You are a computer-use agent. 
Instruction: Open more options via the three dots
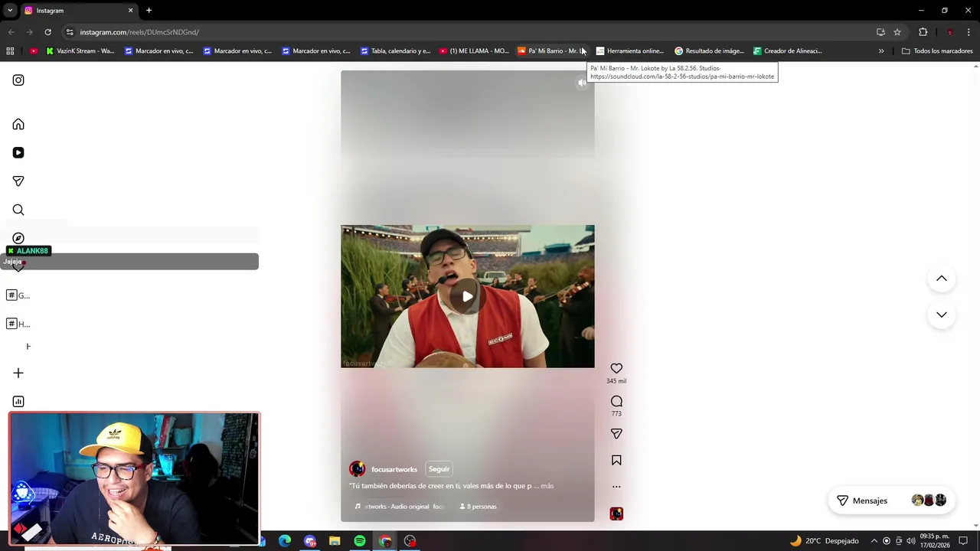[x=616, y=487]
